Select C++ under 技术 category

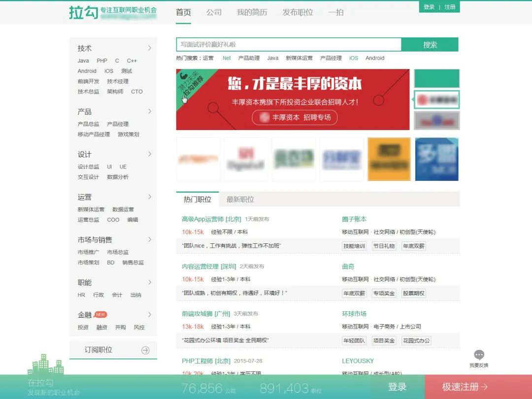click(x=132, y=61)
